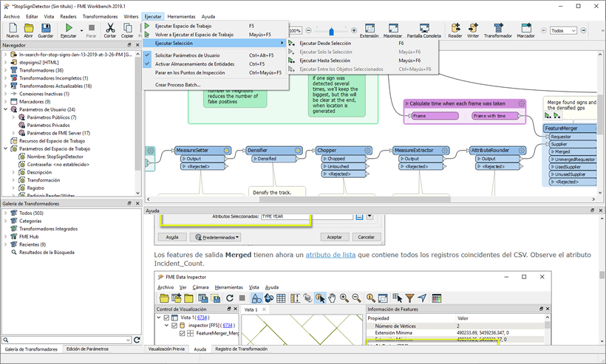Add a Reader from the toolbar

pos(455,28)
